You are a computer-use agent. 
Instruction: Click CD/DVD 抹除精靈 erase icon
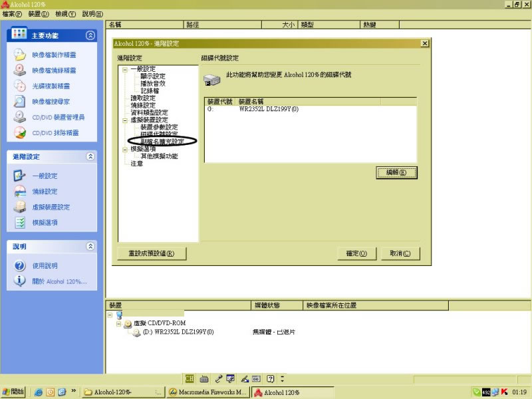(x=20, y=133)
